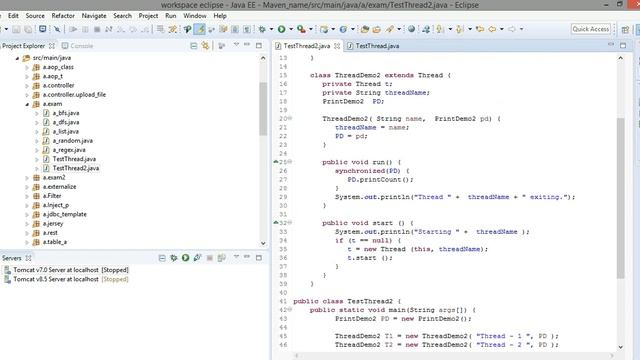
Task: Open the Debug dropdown arrow
Action: 271,29
